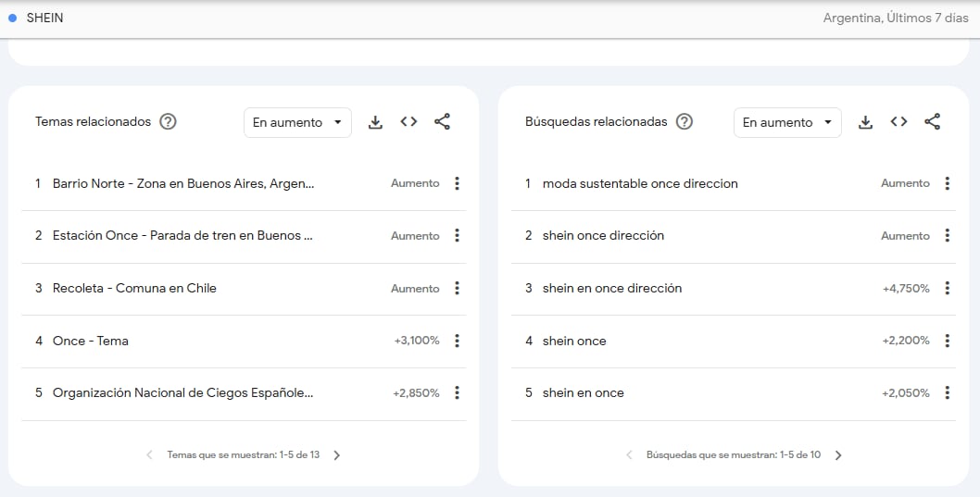The image size is (980, 497).
Task: Open help for Búsquedas relacionadas
Action: (685, 122)
